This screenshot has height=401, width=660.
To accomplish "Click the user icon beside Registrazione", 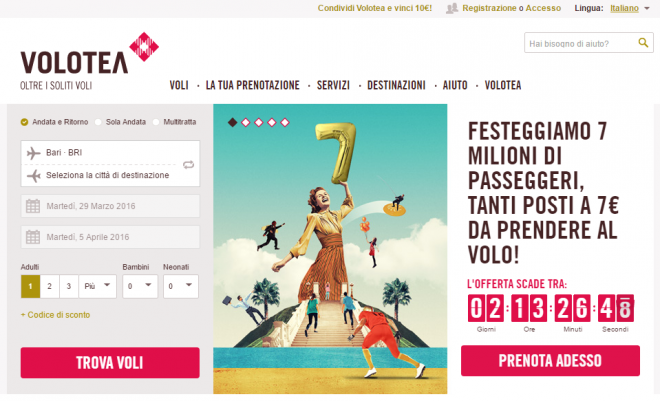I will point(452,8).
